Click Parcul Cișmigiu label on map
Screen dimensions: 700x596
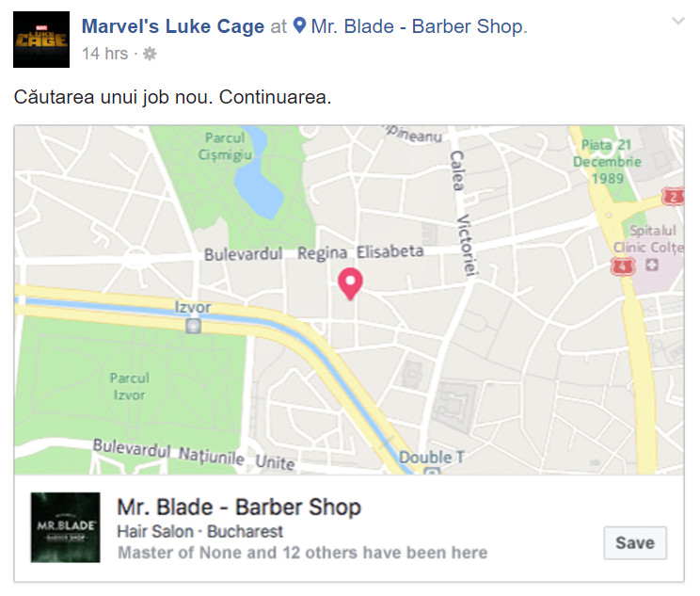click(x=225, y=146)
